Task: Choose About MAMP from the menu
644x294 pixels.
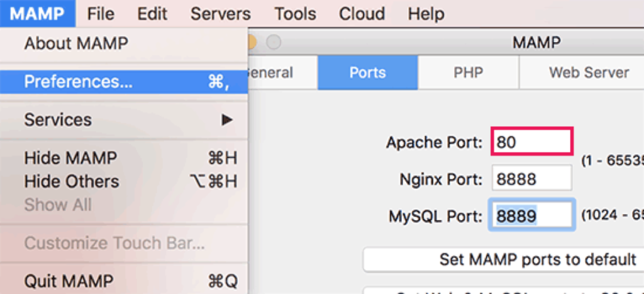Action: click(124, 43)
